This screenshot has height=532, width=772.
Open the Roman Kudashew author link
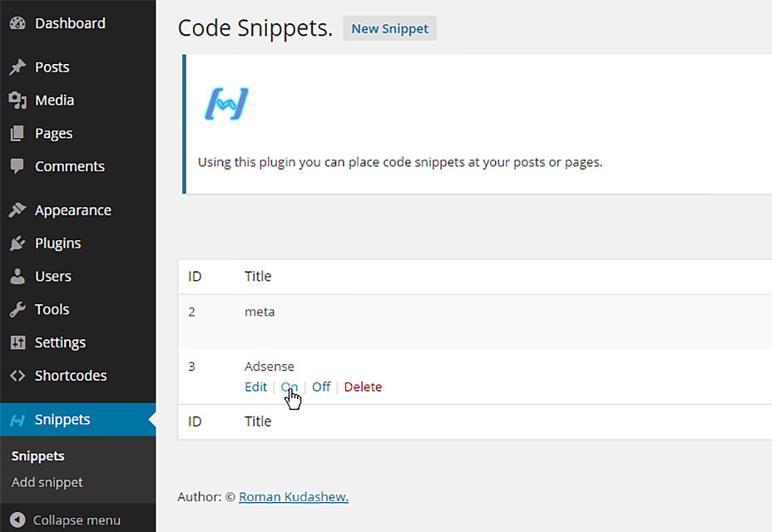tap(294, 497)
